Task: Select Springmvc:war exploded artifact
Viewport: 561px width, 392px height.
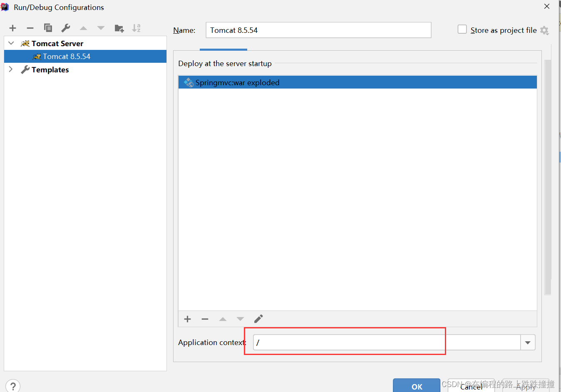Action: click(x=357, y=82)
